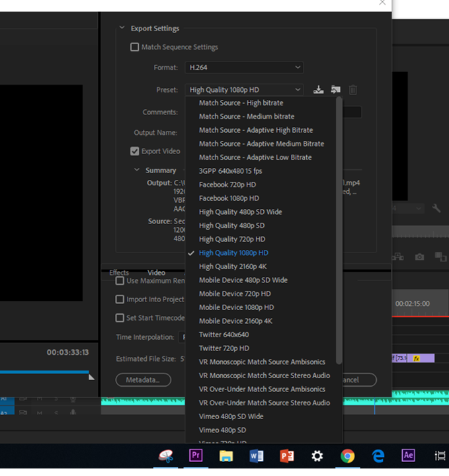Enable Use Maximum Render Quality checkbox
The image size is (449, 476).
click(120, 281)
